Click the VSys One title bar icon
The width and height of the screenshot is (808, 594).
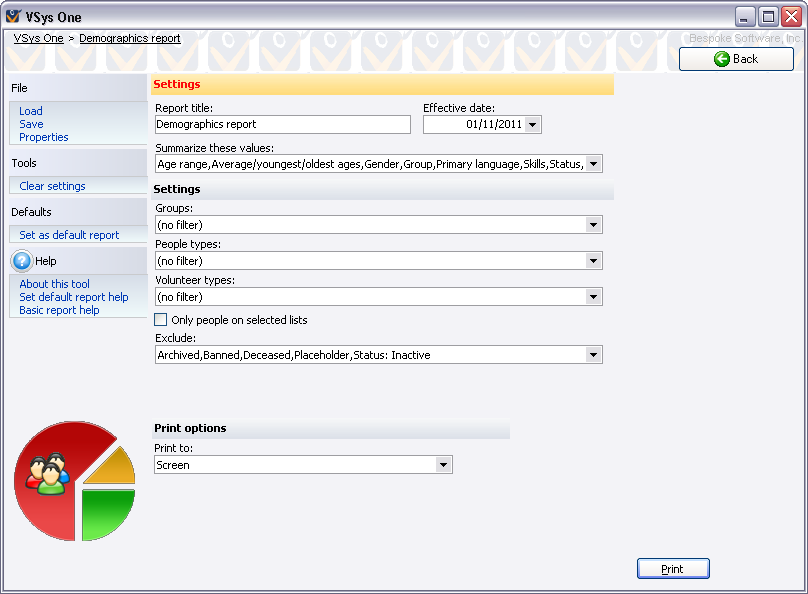(13, 17)
